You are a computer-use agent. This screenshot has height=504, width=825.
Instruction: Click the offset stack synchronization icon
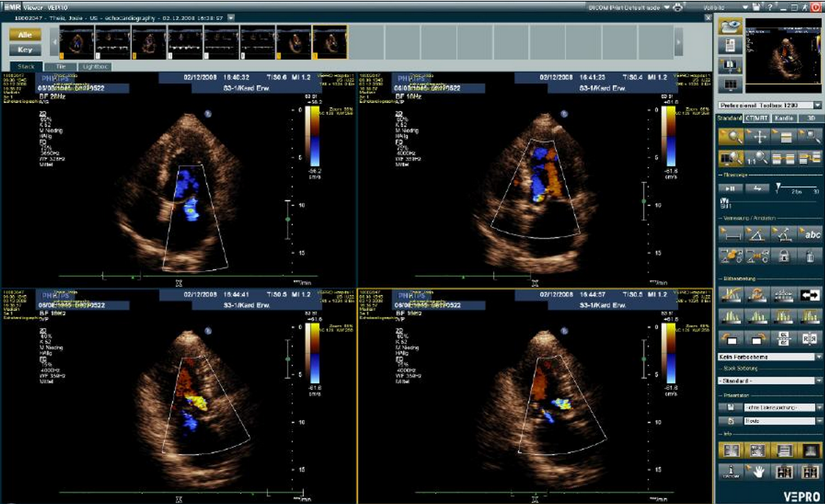(810, 158)
